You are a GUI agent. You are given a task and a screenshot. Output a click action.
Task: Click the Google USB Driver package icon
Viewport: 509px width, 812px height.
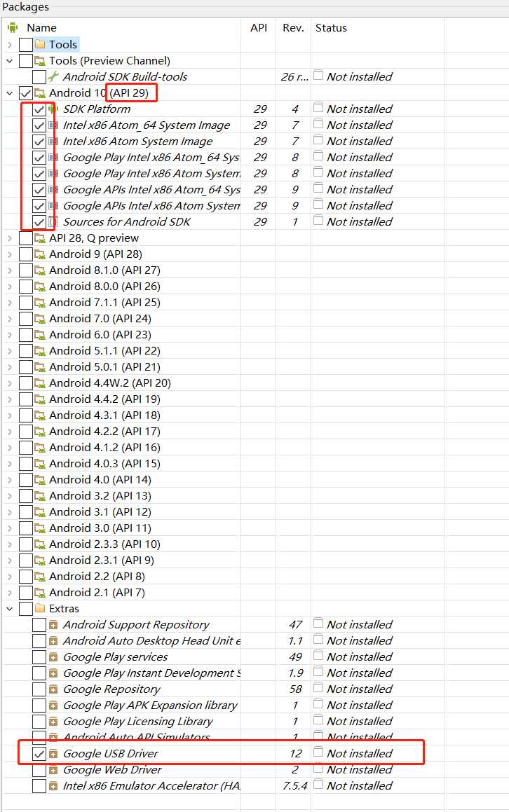[53, 754]
